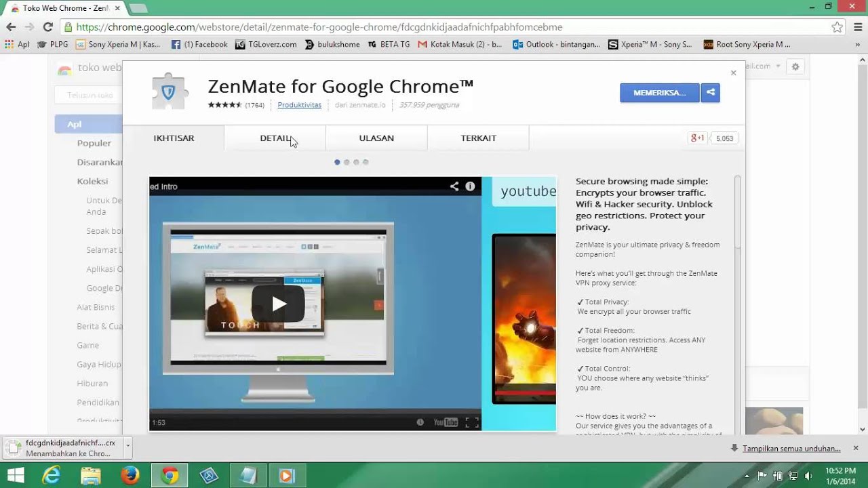Image resolution: width=868 pixels, height=488 pixels.
Task: Select Apl in the store sidebar
Action: tap(89, 124)
